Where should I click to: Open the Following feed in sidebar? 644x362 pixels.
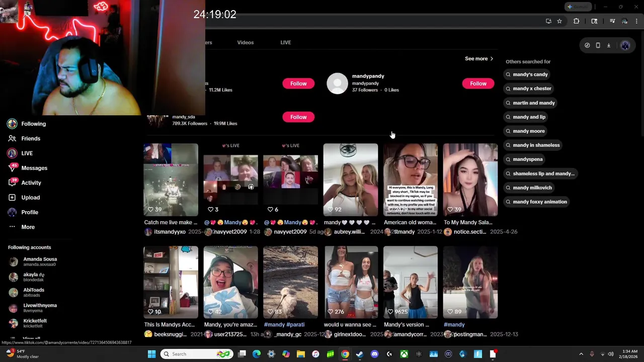tap(27, 124)
